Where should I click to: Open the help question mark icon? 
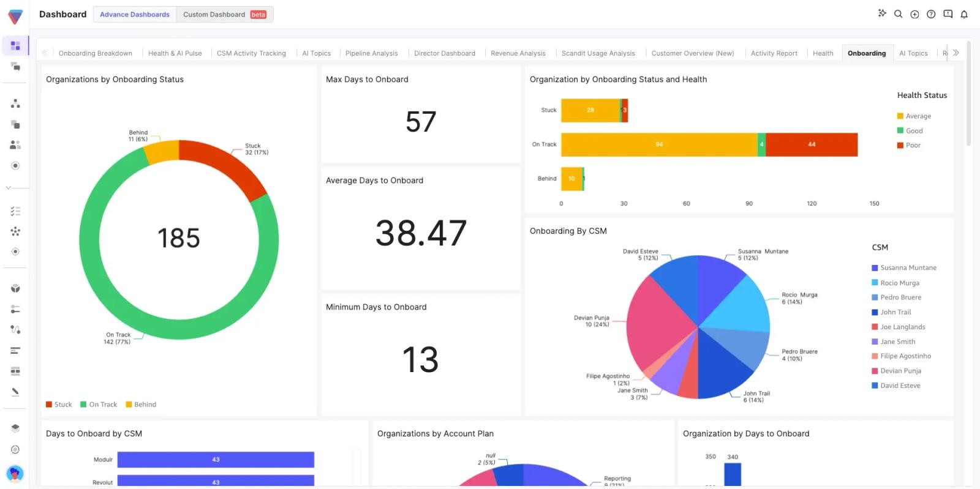tap(931, 14)
